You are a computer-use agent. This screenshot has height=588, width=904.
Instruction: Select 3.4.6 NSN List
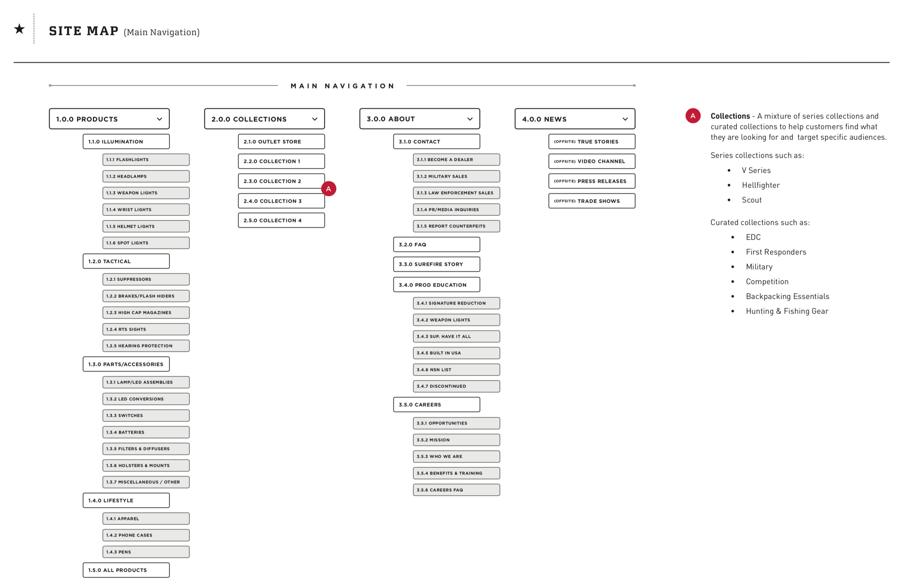[457, 370]
